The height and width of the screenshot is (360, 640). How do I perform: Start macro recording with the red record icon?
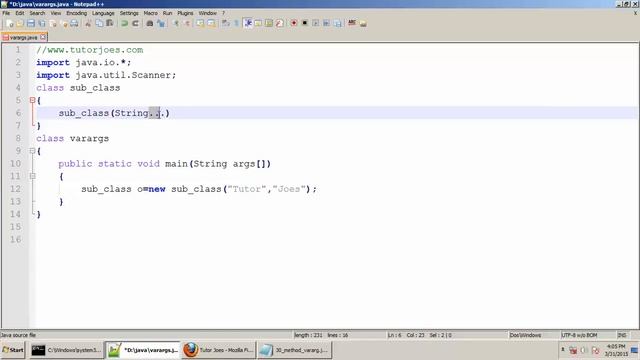coord(294,23)
